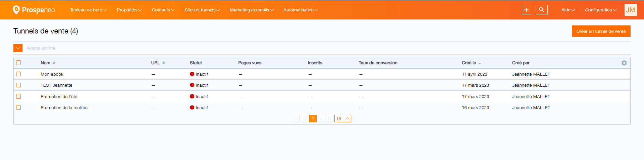Toggle the select-all header checkbox
This screenshot has height=160, width=644.
pos(18,63)
